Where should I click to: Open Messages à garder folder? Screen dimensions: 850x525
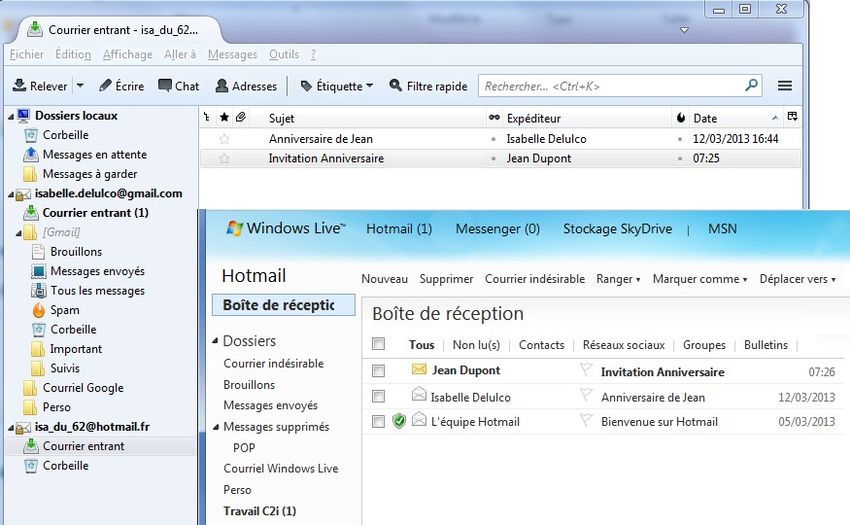[89, 174]
